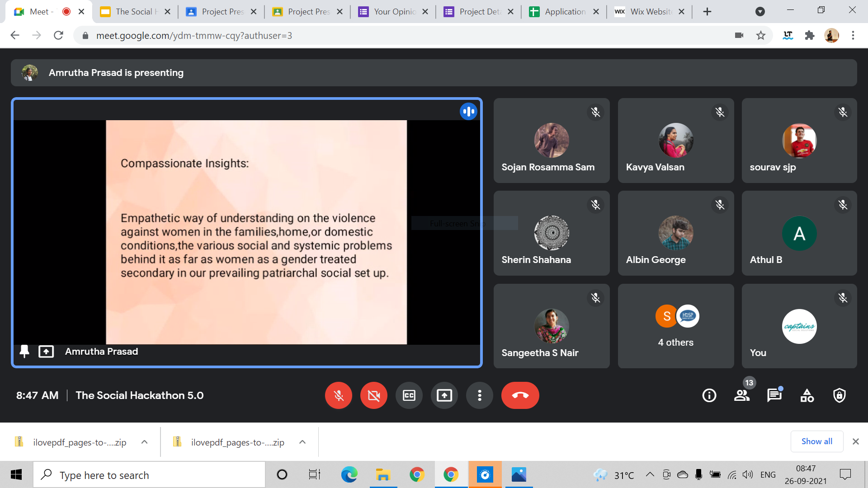This screenshot has width=868, height=488.
Task: Open host controls shield icon
Action: point(840,395)
